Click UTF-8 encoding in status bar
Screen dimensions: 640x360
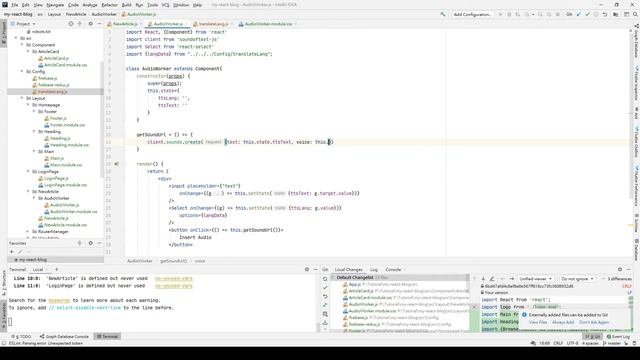click(572, 344)
